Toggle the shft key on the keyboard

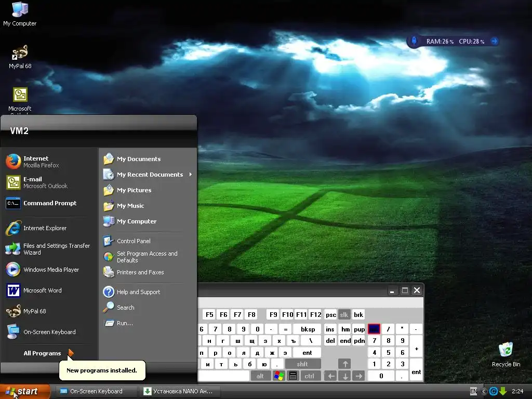302,364
